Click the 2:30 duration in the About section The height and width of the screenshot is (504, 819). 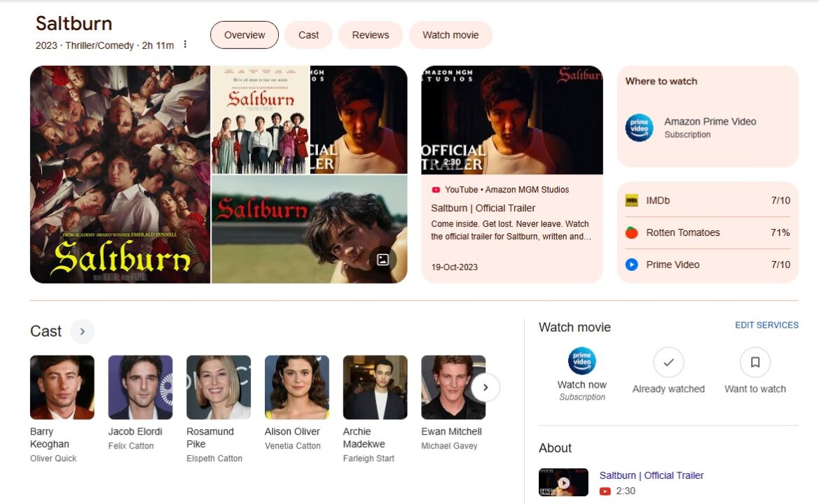(626, 491)
